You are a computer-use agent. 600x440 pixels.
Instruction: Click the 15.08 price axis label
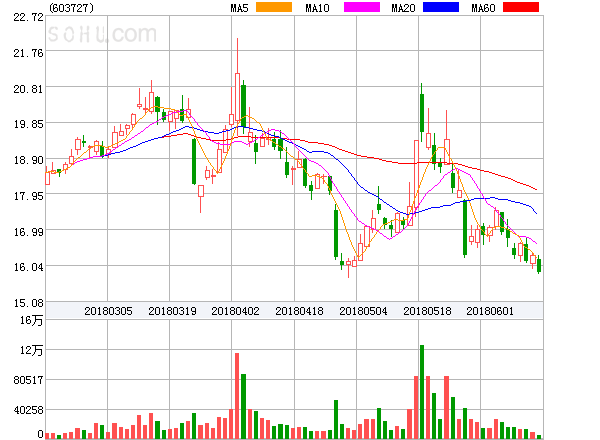click(x=28, y=303)
